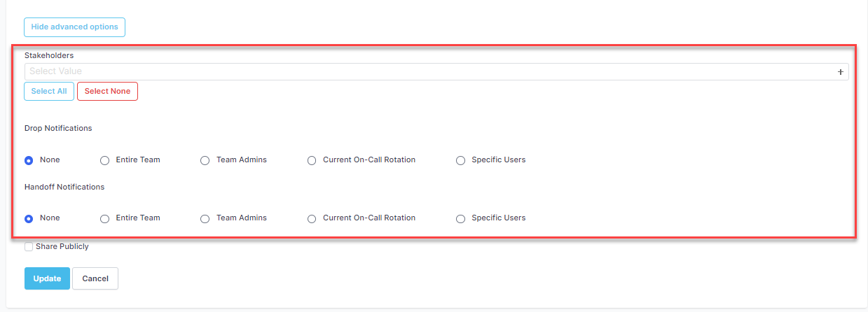Select Team Admins for Handoff Notifications
The height and width of the screenshot is (312, 868).
205,218
